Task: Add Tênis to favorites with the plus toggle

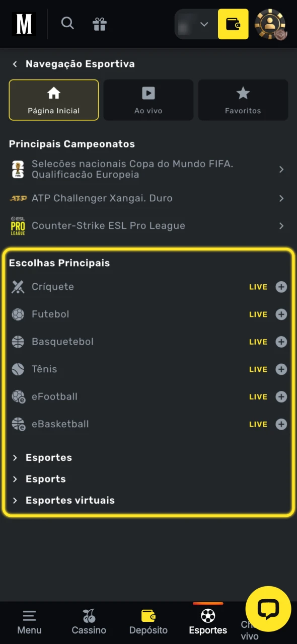Action: click(281, 369)
